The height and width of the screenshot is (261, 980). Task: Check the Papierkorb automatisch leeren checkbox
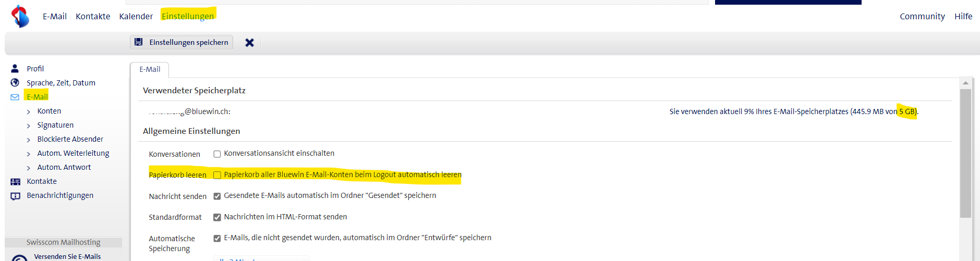coord(217,175)
